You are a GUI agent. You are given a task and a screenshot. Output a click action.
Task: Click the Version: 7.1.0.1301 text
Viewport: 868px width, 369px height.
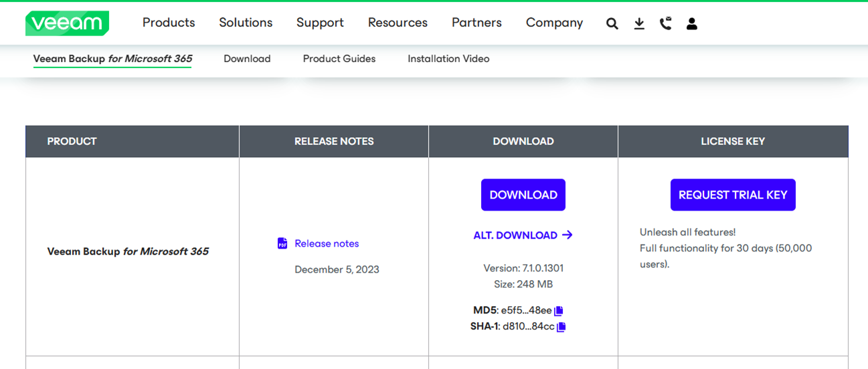pyautogui.click(x=523, y=268)
